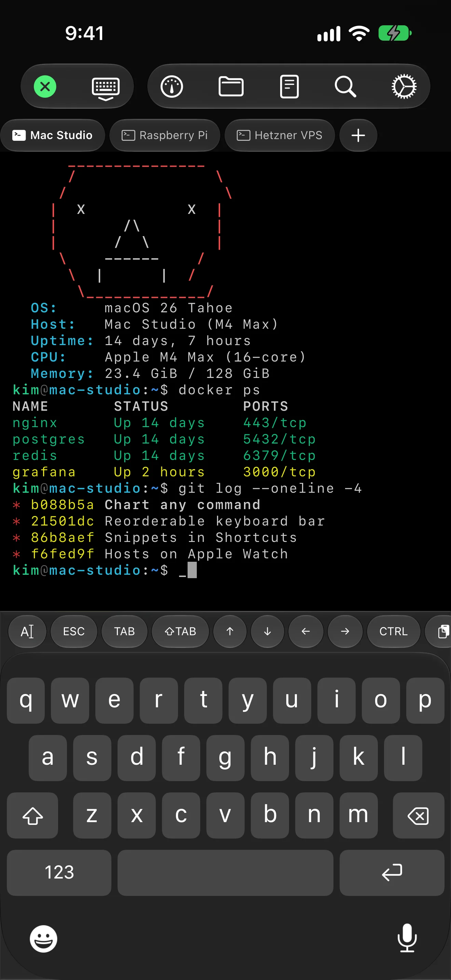Tap the green disconnect X icon
The width and height of the screenshot is (451, 980).
pos(45,86)
